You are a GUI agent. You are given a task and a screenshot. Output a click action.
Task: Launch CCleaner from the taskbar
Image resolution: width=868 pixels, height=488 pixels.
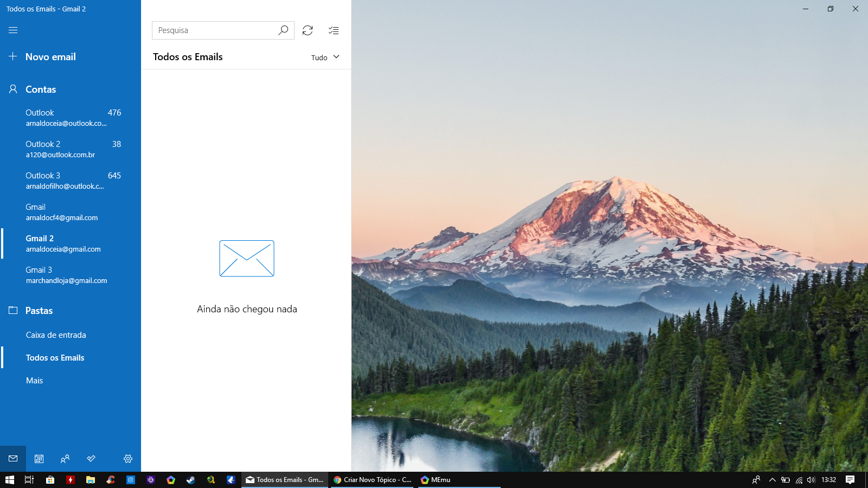[x=110, y=480]
